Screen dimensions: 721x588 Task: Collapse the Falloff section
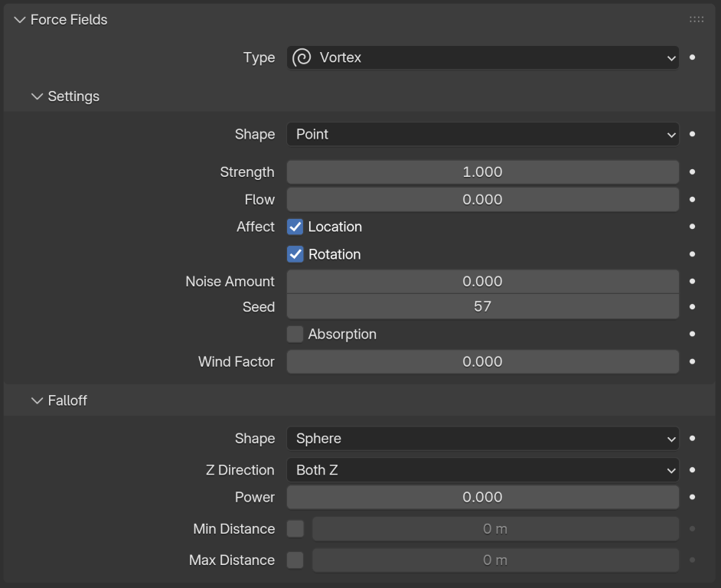click(36, 400)
